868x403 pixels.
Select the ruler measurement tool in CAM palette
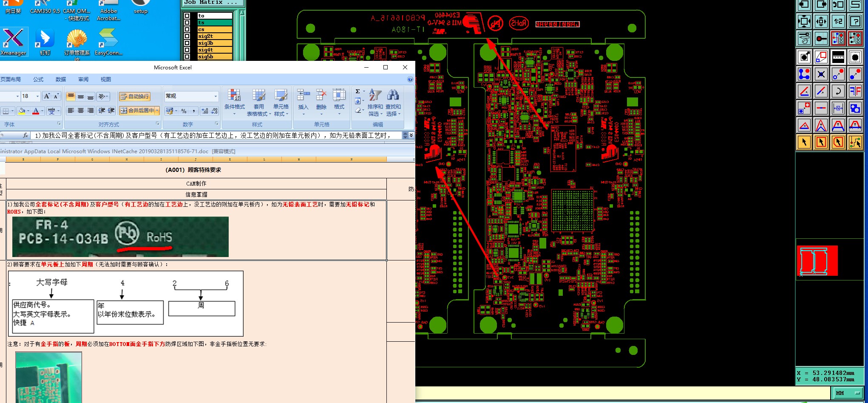[x=838, y=57]
